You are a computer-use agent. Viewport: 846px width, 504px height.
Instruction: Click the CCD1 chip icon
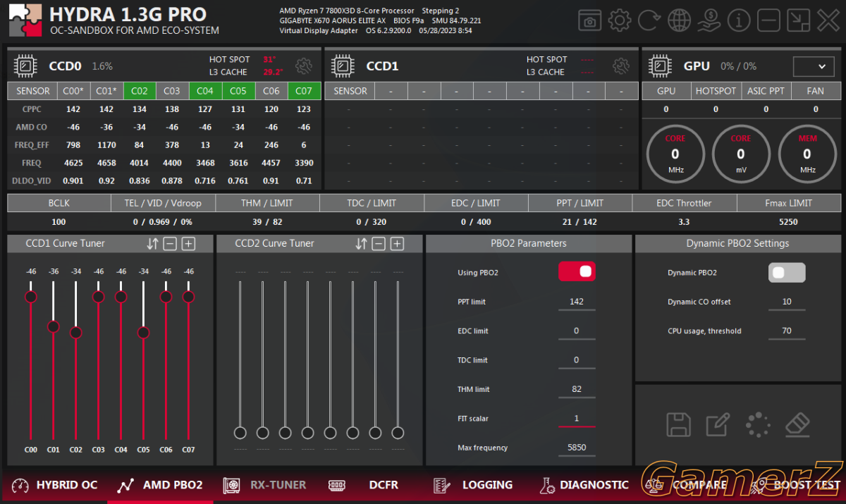point(343,66)
